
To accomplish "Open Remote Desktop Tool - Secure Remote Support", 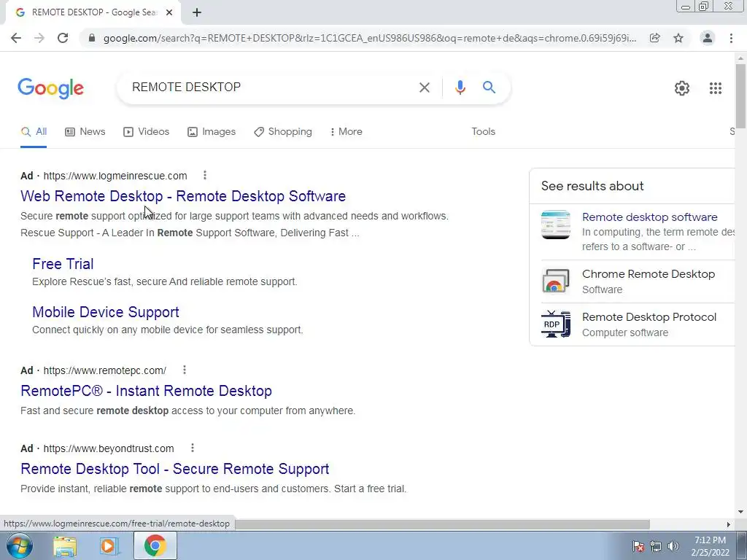I will (175, 469).
